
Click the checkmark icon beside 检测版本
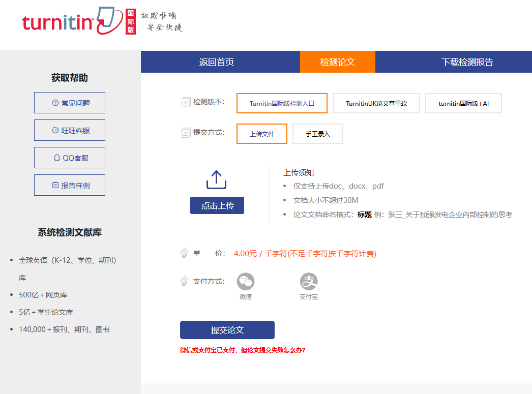(x=186, y=102)
